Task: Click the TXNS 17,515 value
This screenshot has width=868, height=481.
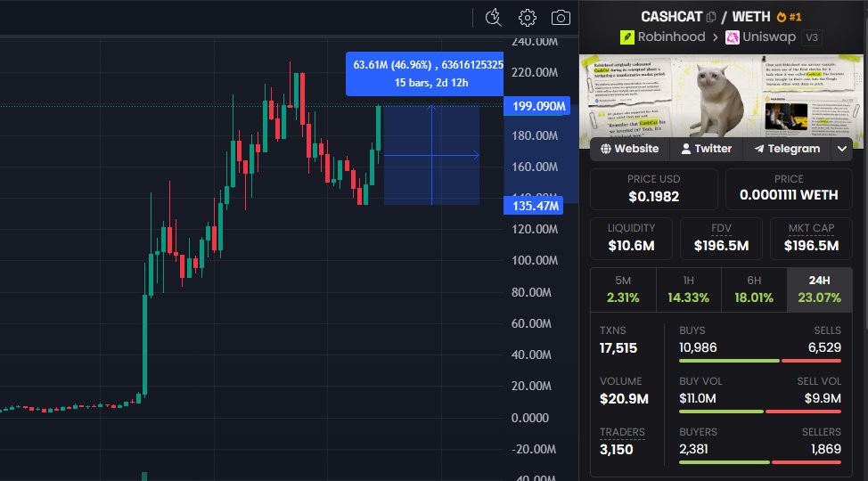Action: point(618,348)
